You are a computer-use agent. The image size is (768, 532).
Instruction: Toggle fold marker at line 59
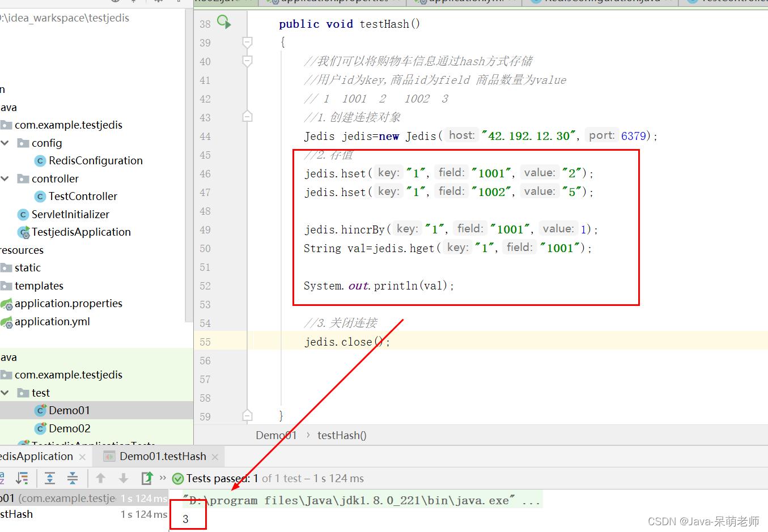[x=247, y=416]
